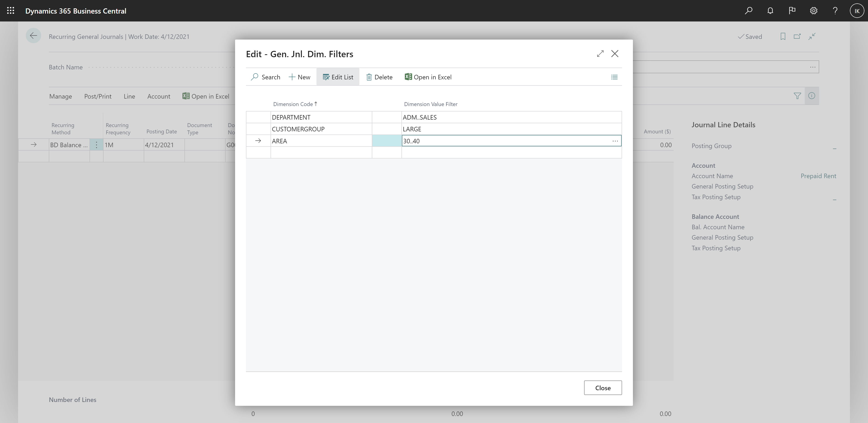Click the column settings icon in dialog
The height and width of the screenshot is (423, 868).
(614, 77)
